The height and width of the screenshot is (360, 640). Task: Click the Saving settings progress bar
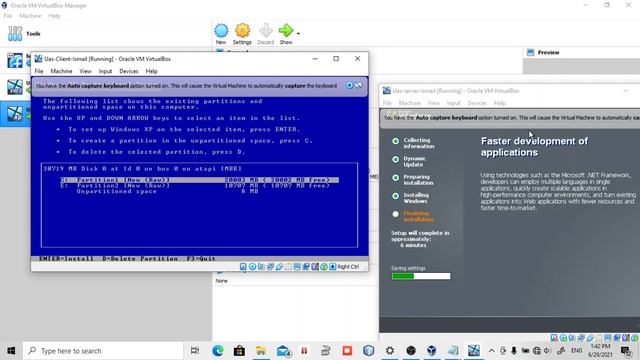[421, 276]
